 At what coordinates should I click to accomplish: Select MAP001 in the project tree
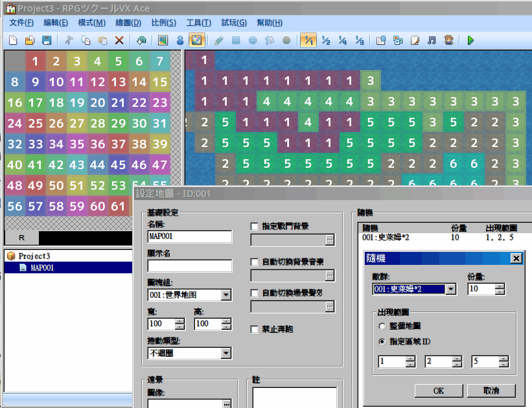(x=42, y=267)
